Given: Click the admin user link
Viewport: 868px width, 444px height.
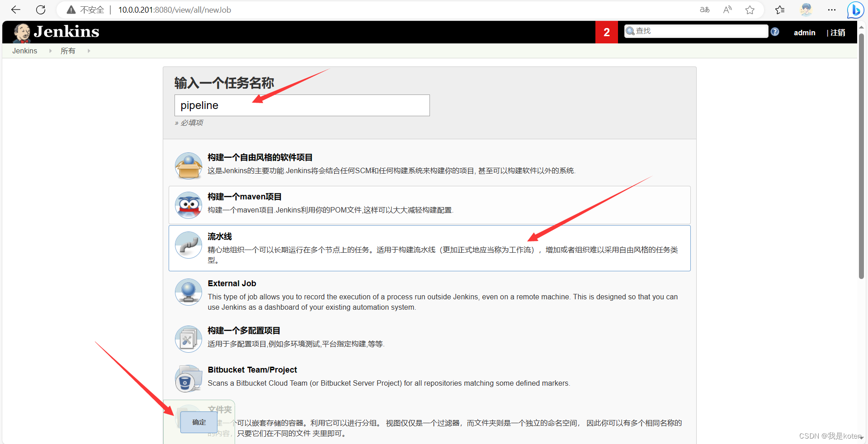Looking at the screenshot, I should click(x=804, y=33).
